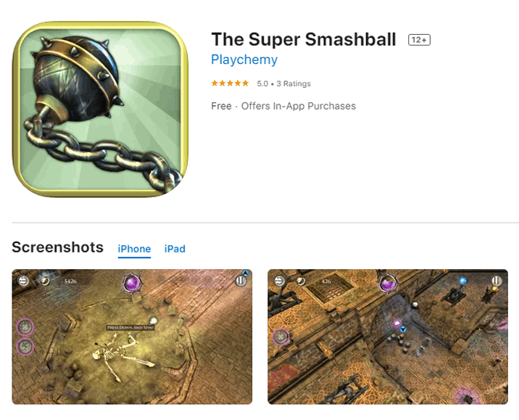Click the Super Smashball spiked-ball app icon
Viewport: 519px width, 420px height.
[101, 110]
